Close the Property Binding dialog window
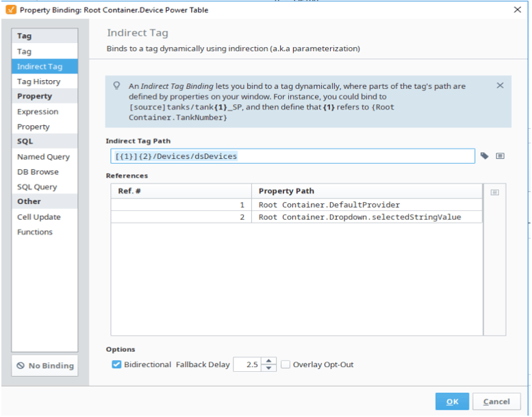 coord(517,10)
